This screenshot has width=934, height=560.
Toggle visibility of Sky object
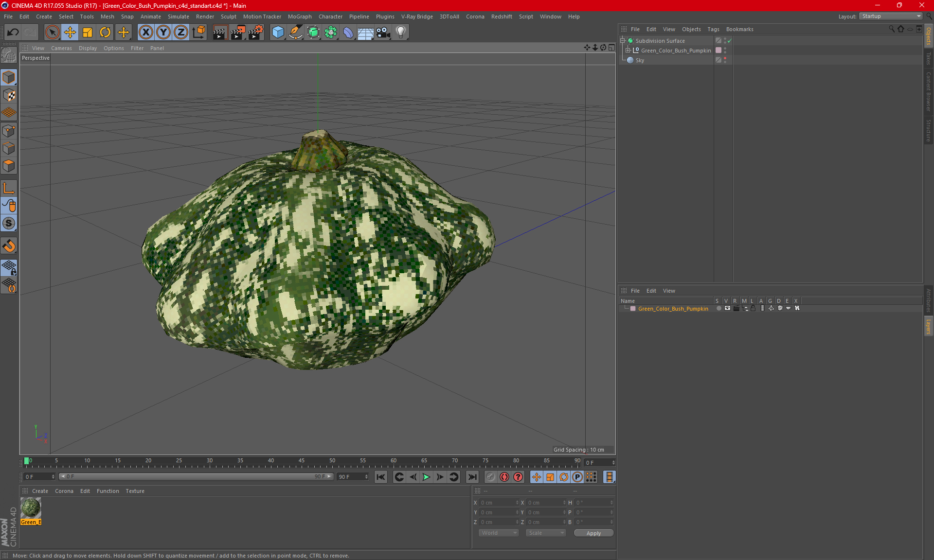[725, 59]
